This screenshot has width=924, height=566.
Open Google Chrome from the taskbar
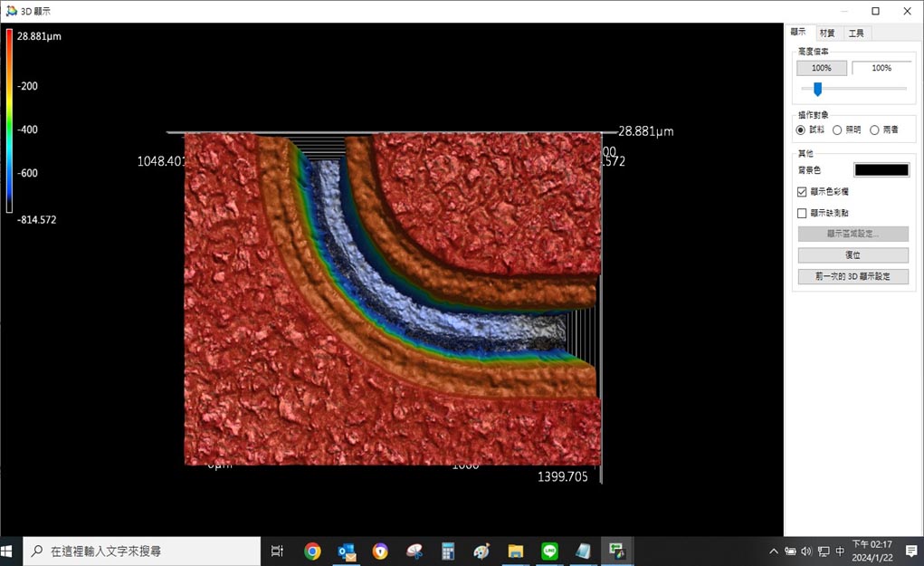(x=312, y=551)
